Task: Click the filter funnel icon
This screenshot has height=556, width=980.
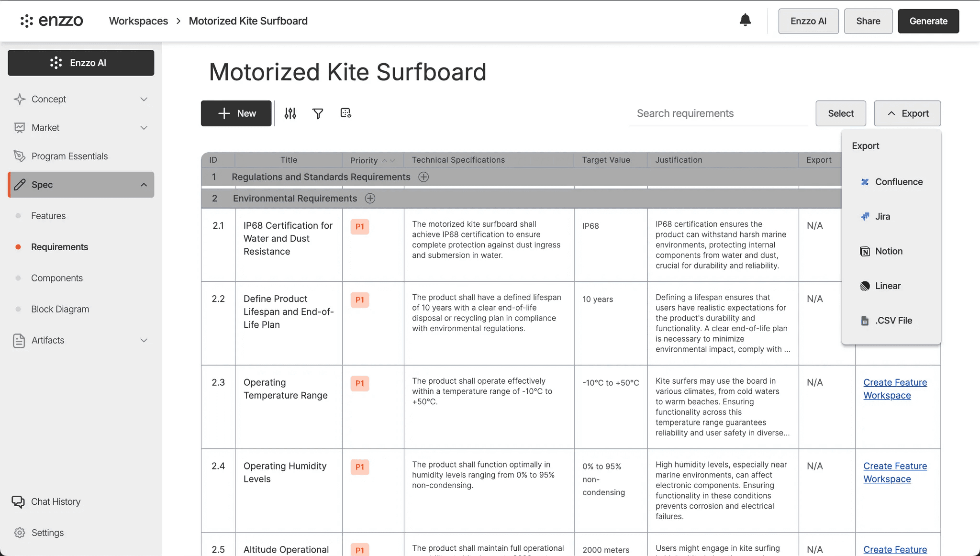Action: click(x=318, y=113)
